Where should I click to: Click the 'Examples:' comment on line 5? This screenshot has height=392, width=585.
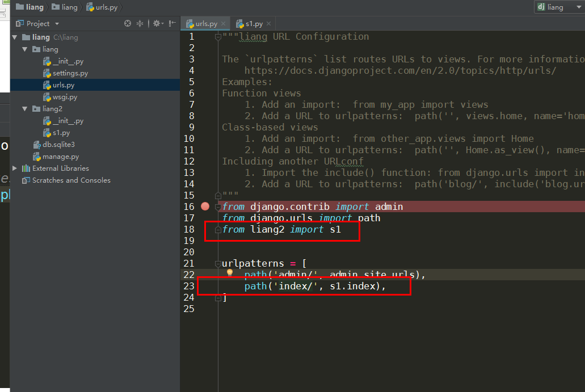click(247, 82)
